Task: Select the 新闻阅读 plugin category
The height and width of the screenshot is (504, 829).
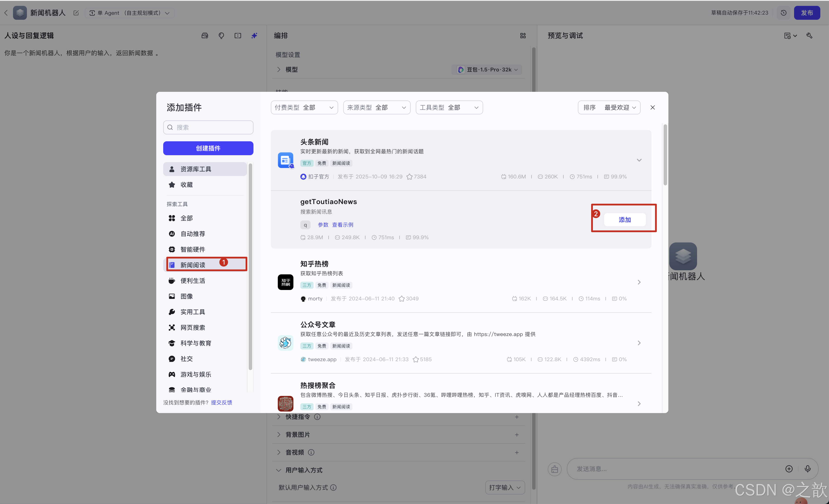Action: coord(193,265)
